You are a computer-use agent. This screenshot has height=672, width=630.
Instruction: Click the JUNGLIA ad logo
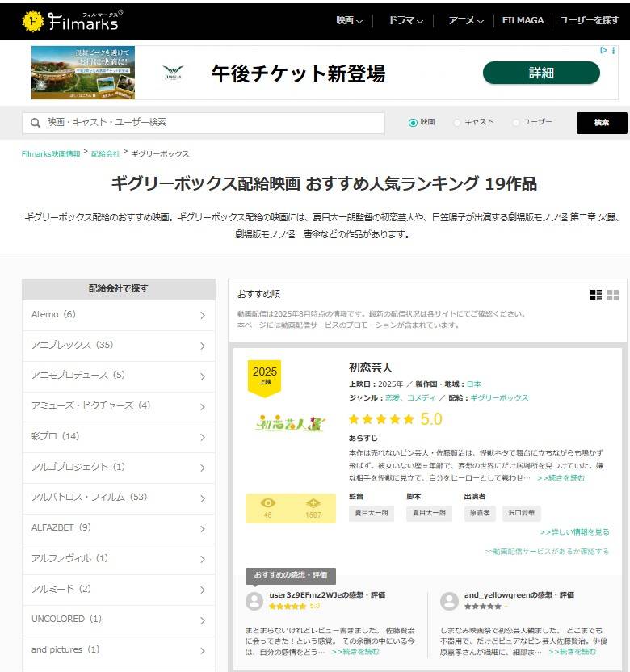point(173,73)
